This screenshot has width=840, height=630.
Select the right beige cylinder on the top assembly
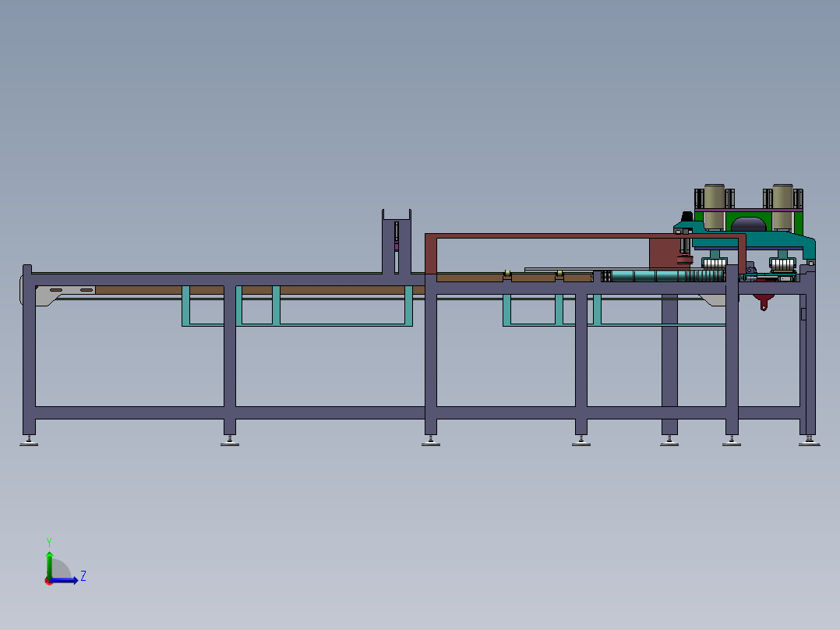[x=782, y=207]
